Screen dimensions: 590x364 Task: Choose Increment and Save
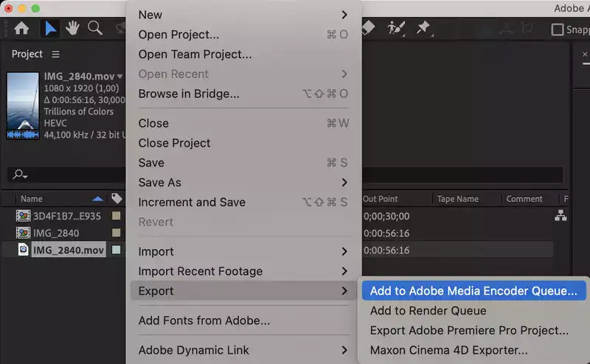click(243, 203)
